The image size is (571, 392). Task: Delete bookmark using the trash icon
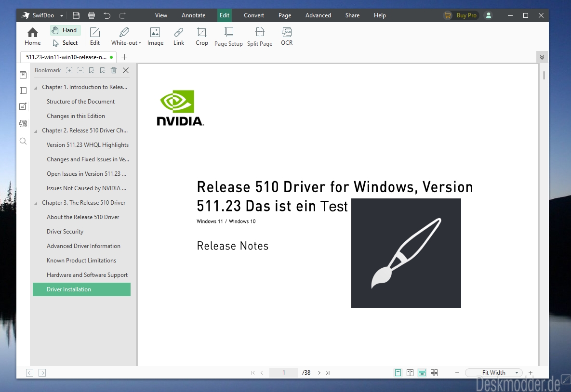(114, 70)
